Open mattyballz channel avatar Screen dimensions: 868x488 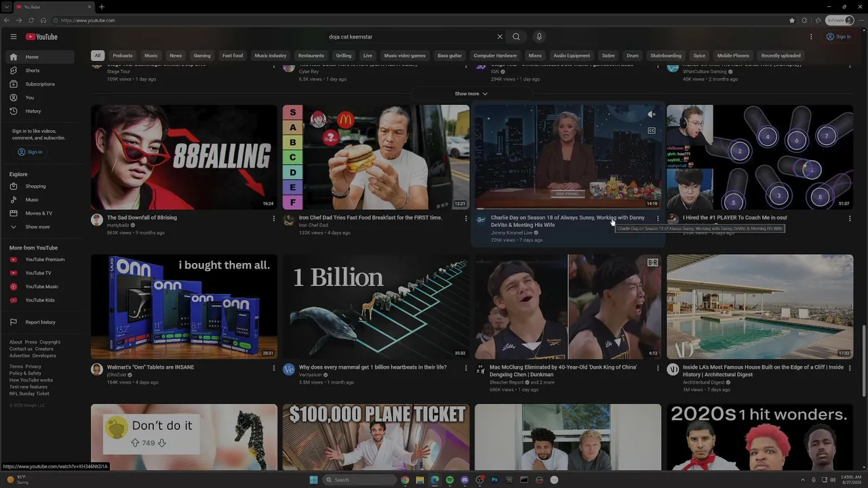click(x=97, y=220)
